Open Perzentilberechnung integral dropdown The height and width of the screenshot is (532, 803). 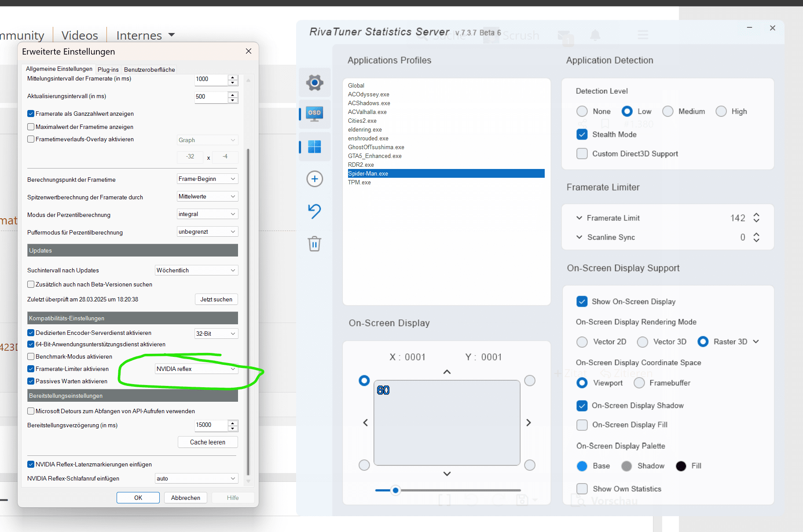click(207, 214)
